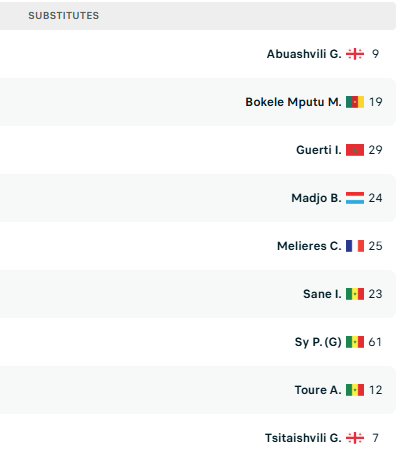This screenshot has height=465, width=400.
Task: Select player Guerti I.
Action: point(319,150)
